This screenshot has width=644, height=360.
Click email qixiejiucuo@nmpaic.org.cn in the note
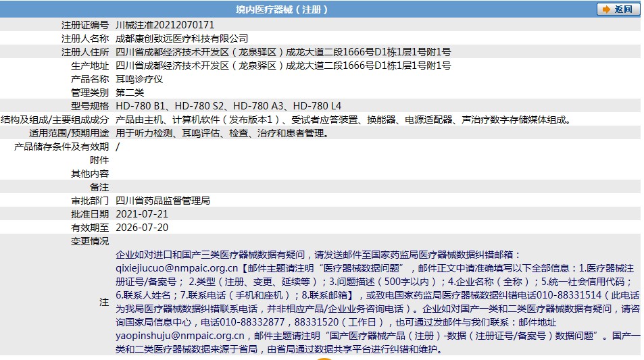pos(177,268)
